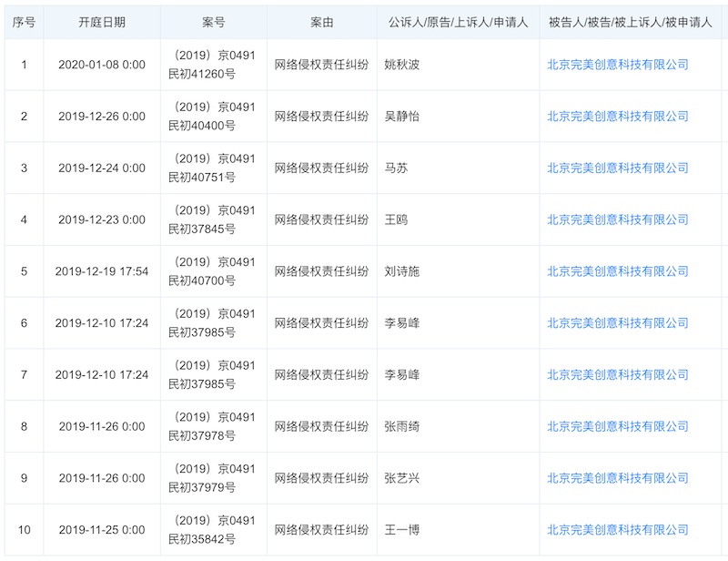Image resolution: width=728 pixels, height=561 pixels.
Task: Click the 序号 column header
Action: coord(24,21)
